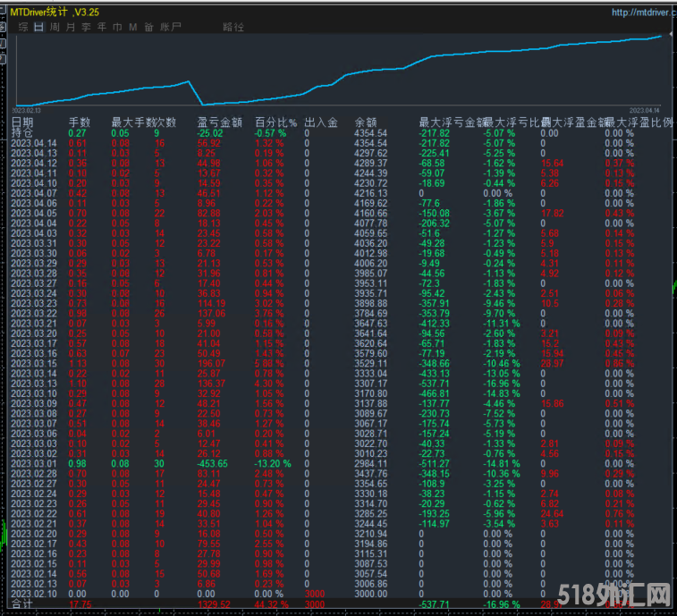Click the 3000 deposit in 2023.02.10 row

(x=314, y=594)
